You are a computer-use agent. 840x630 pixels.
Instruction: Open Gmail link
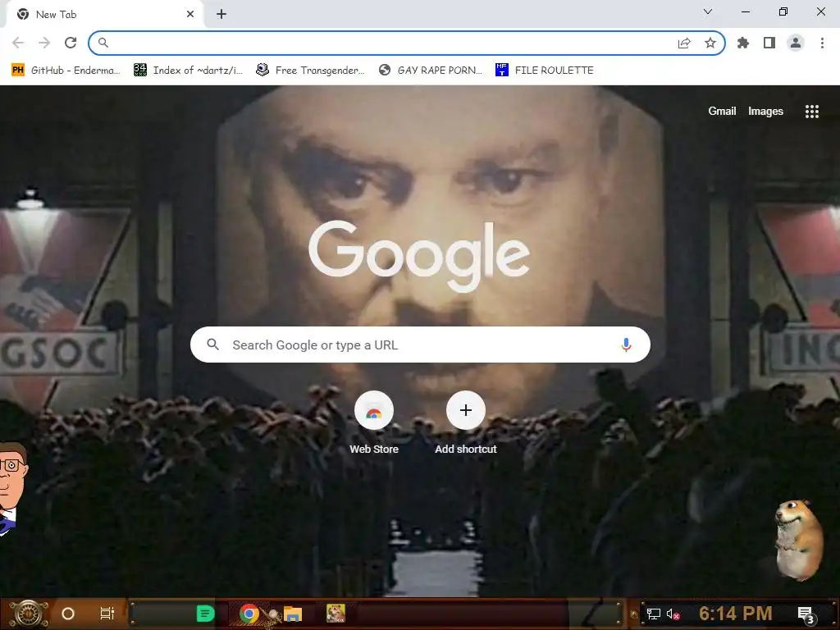(722, 111)
